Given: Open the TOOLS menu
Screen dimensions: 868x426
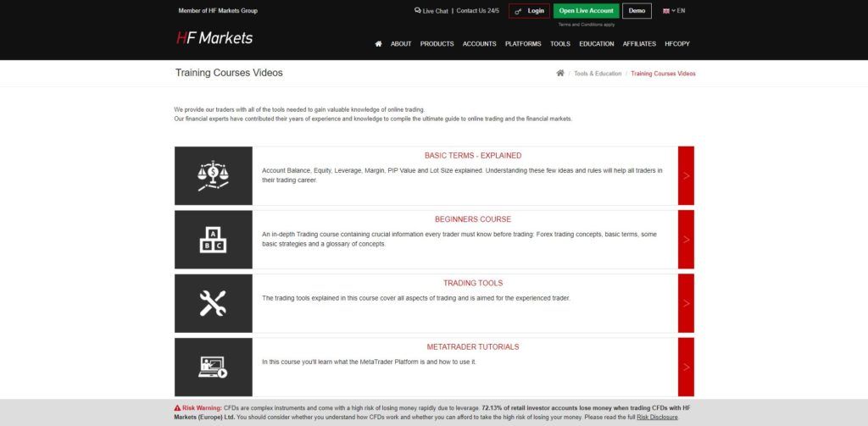Looking at the screenshot, I should click(560, 44).
